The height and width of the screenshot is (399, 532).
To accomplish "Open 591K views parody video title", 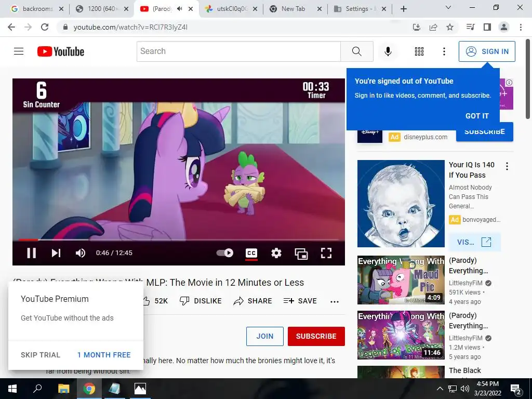I will point(468,265).
